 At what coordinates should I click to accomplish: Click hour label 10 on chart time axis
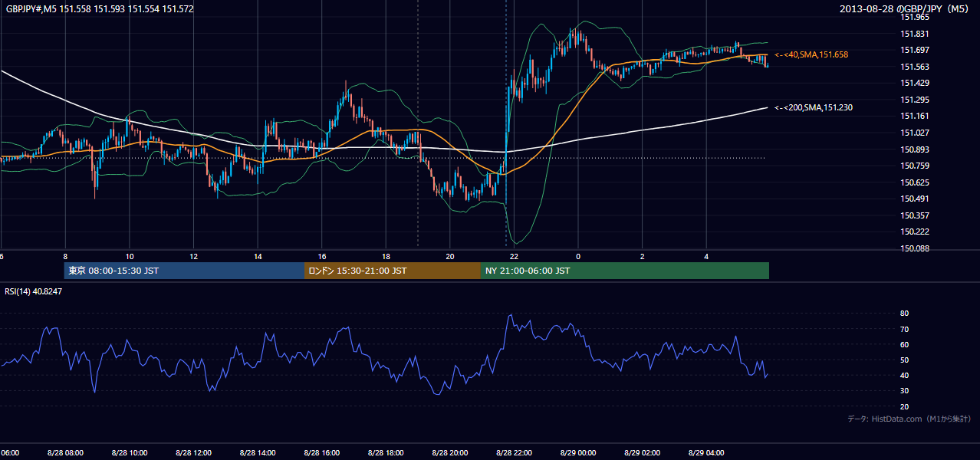130,256
